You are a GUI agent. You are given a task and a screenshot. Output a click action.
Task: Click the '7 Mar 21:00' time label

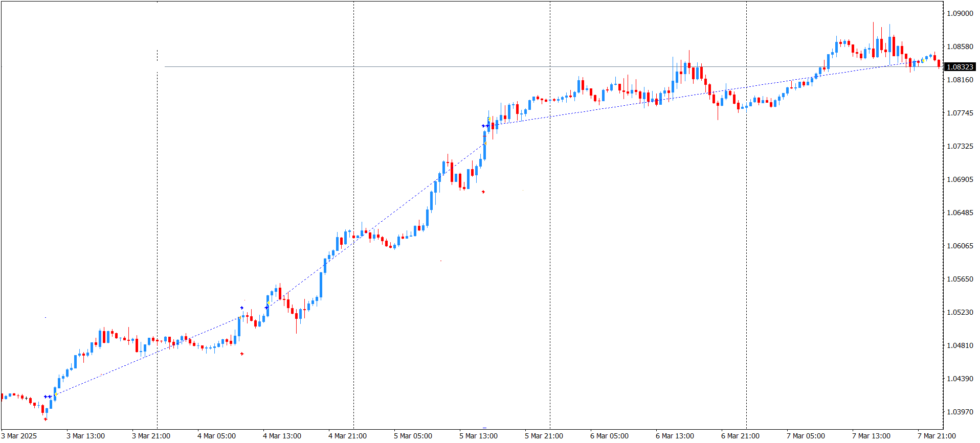(937, 436)
